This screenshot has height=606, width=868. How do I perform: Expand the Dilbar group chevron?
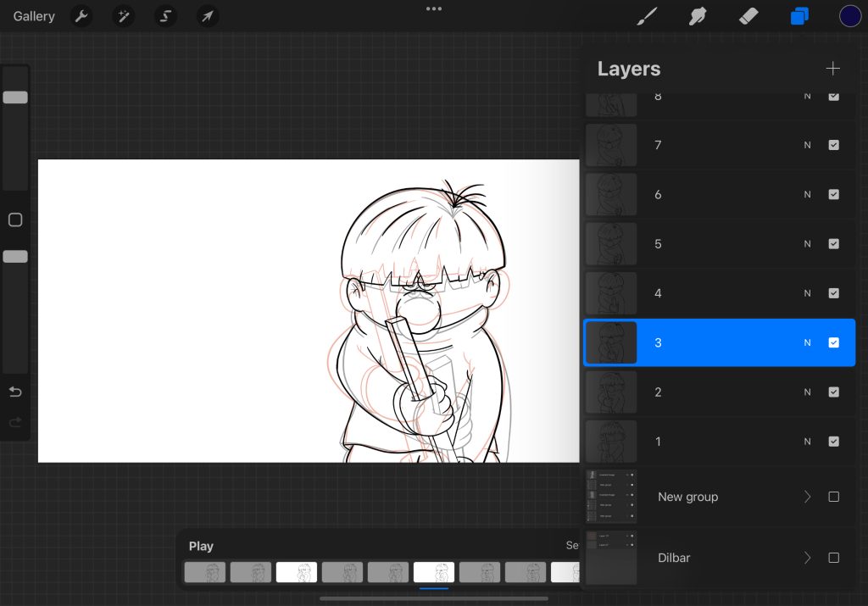[x=807, y=558]
